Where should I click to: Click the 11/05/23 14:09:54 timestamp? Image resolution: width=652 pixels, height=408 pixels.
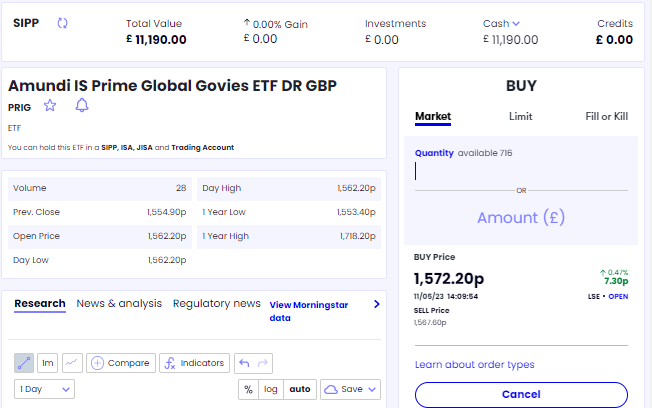pyautogui.click(x=446, y=297)
